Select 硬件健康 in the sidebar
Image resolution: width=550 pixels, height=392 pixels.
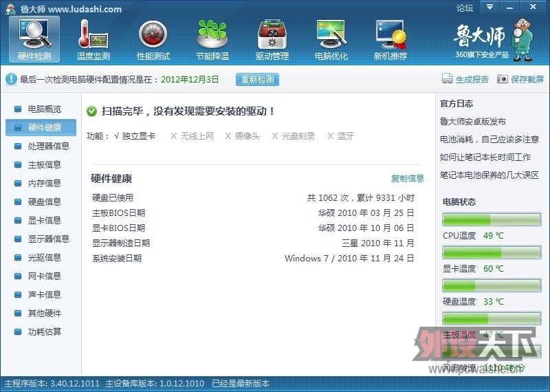point(41,127)
